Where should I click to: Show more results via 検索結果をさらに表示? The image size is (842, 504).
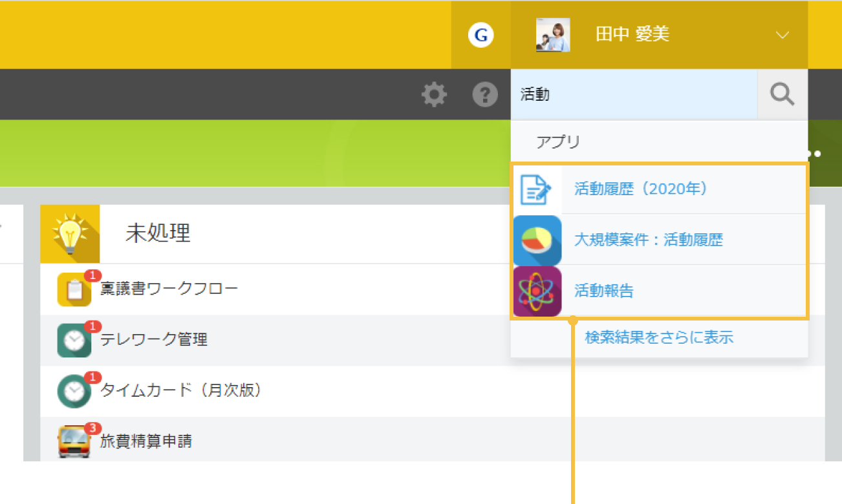(658, 337)
